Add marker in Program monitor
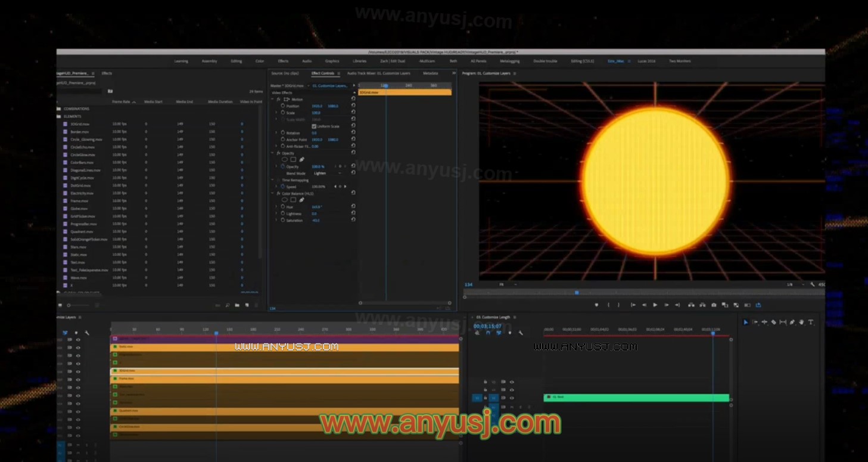The image size is (868, 462). [596, 305]
